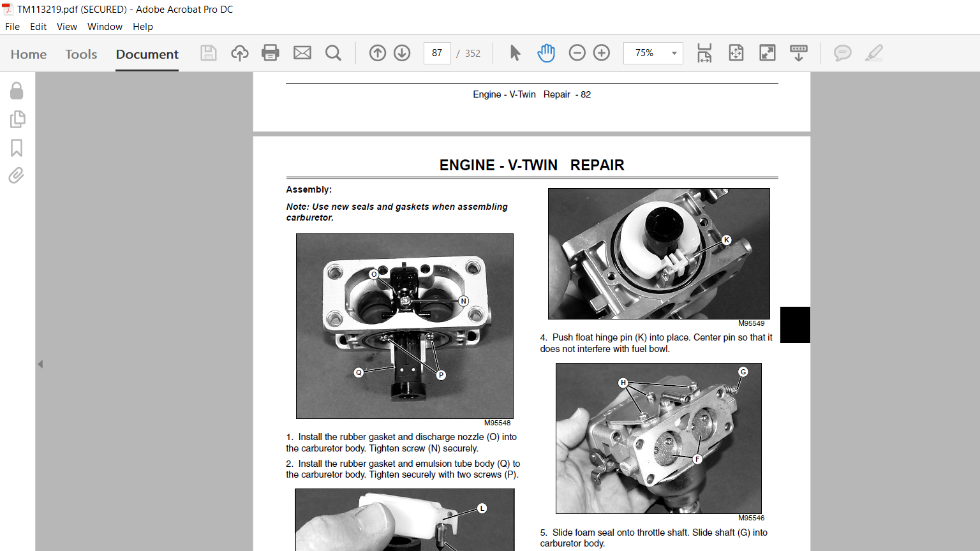The height and width of the screenshot is (551, 980).
Task: Open Bookmarks panel in sidebar
Action: coord(17,148)
